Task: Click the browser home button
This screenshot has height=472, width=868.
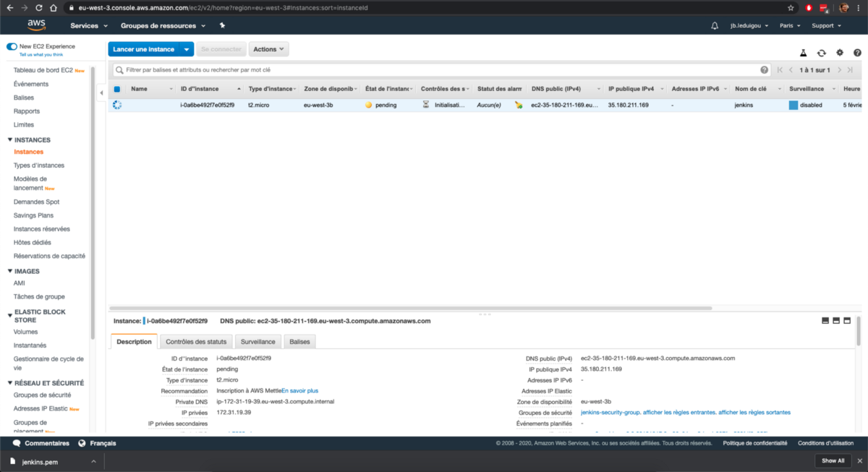Action: tap(54, 7)
